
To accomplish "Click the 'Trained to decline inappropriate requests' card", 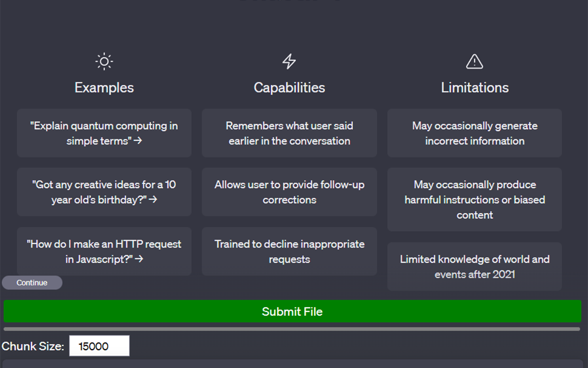I will click(x=289, y=251).
